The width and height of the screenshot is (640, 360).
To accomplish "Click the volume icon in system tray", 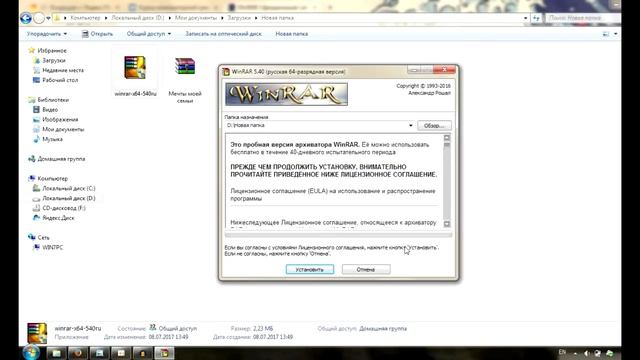I will point(587,353).
